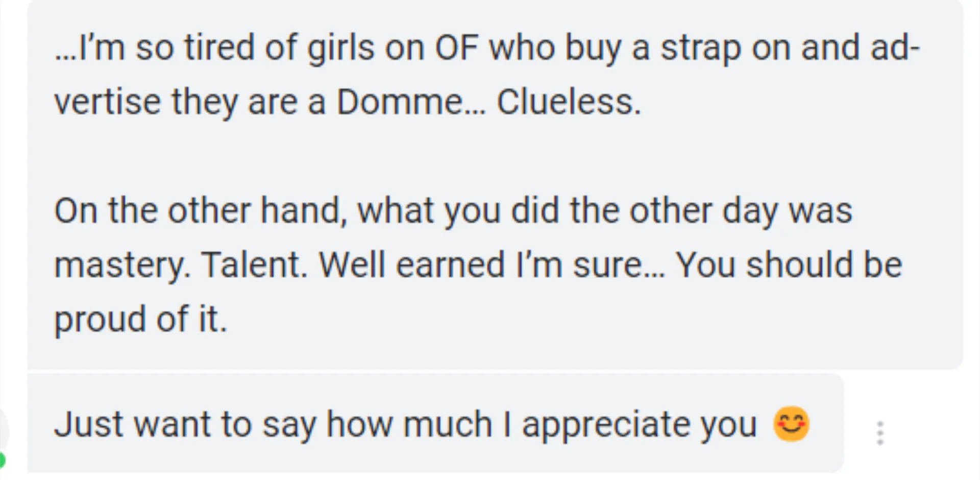This screenshot has width=980, height=480.
Task: Click "OF" in the first message line
Action: click(x=456, y=48)
